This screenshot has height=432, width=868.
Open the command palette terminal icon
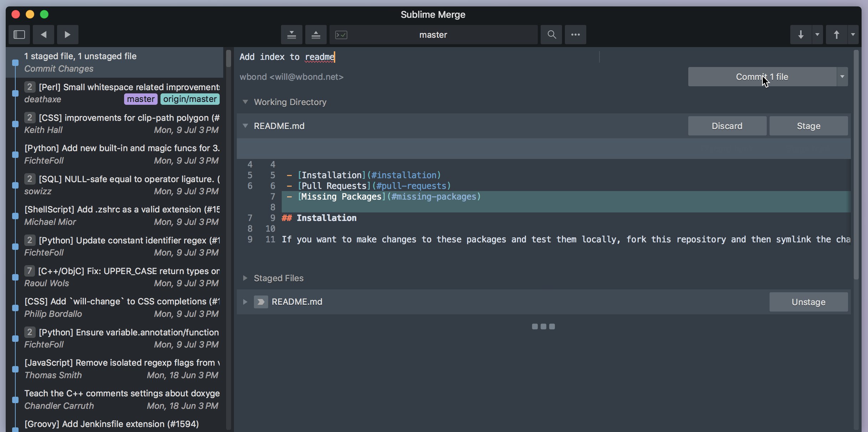(341, 35)
